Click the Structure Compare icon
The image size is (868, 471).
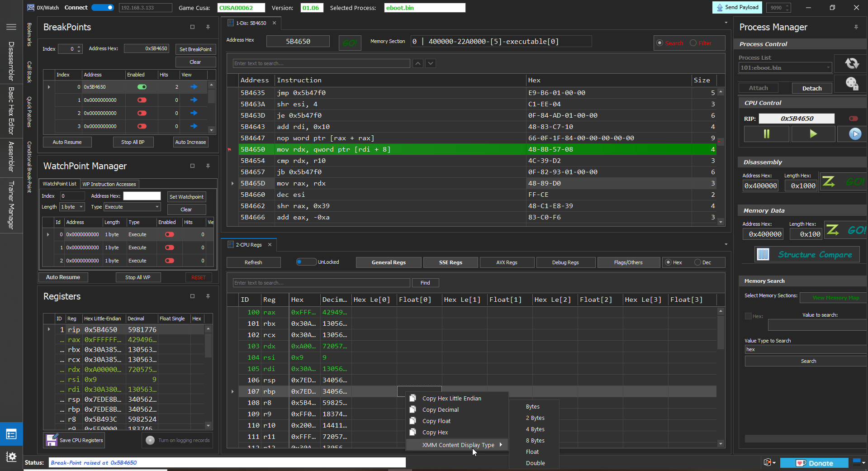(x=763, y=254)
